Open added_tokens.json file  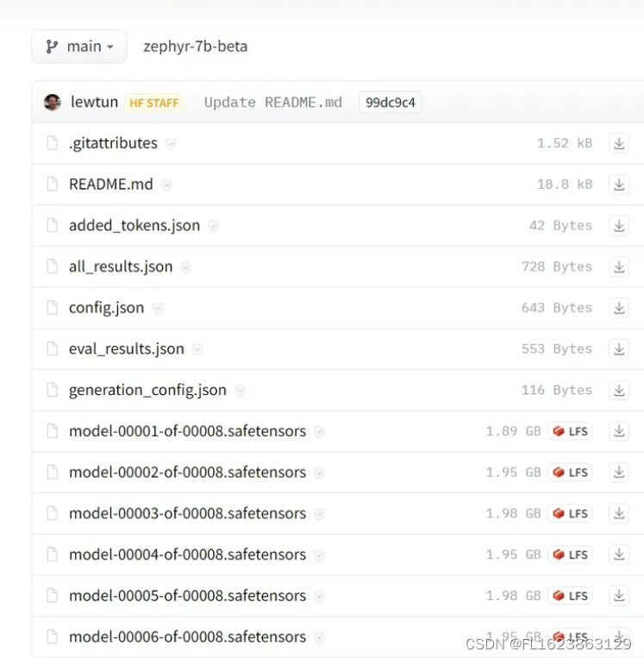[134, 225]
